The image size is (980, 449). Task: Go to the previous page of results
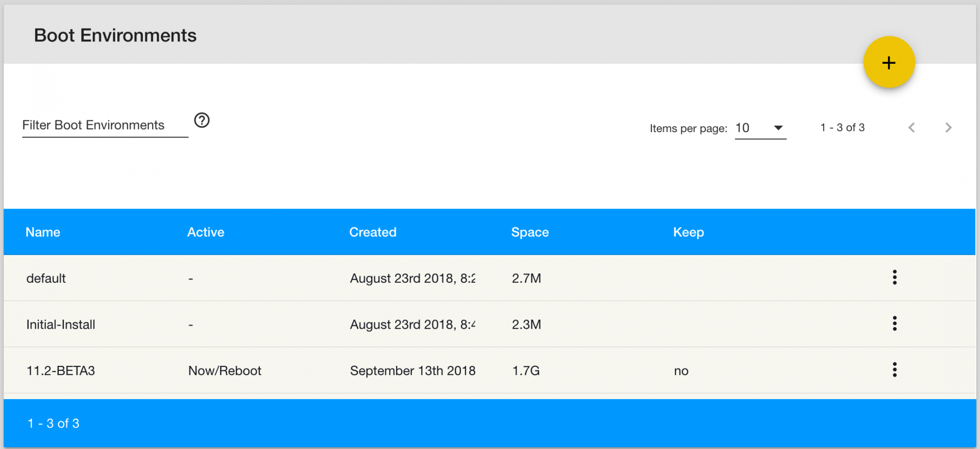(x=912, y=128)
